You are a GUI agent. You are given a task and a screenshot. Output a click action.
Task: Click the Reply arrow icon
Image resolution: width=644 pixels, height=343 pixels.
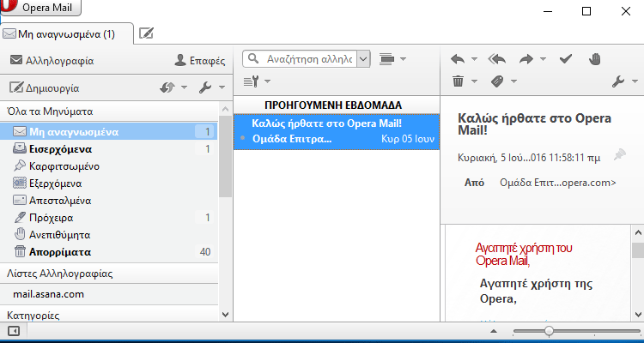tap(458, 59)
